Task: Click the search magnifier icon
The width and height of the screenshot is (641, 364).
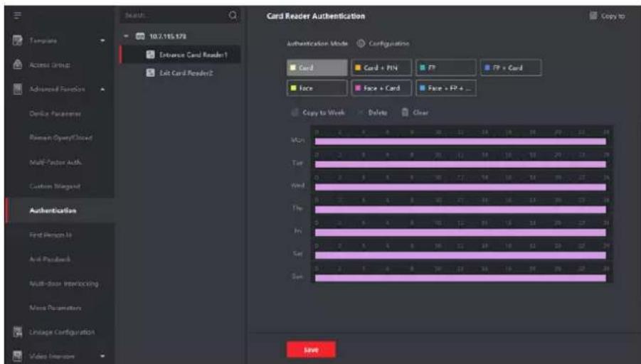Action: pos(233,15)
